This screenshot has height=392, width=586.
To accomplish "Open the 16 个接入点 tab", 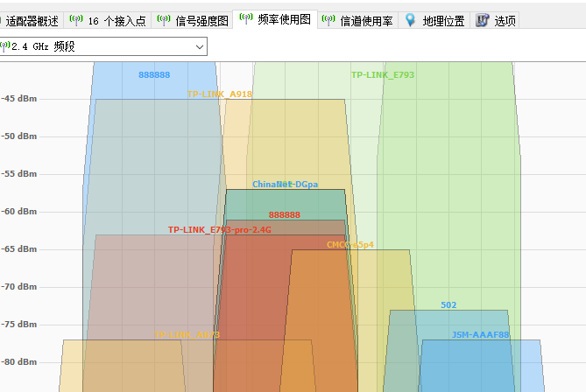I will [108, 20].
